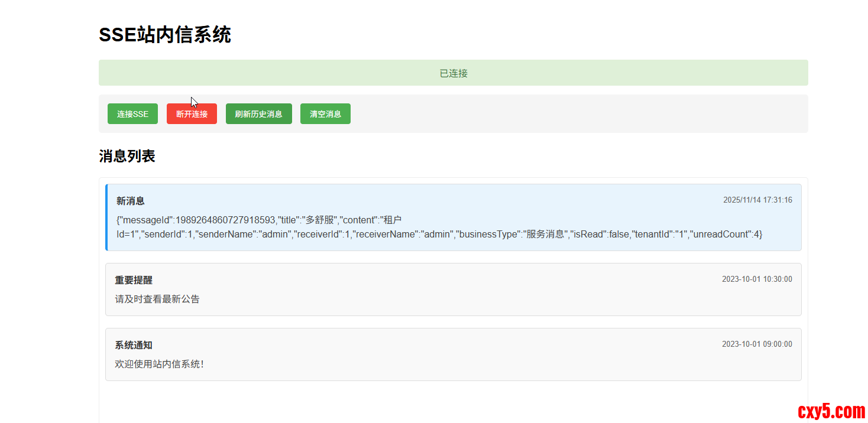Refresh history with 刷新历史消息 button
Viewport: 868px width, 423px height.
pos(258,114)
